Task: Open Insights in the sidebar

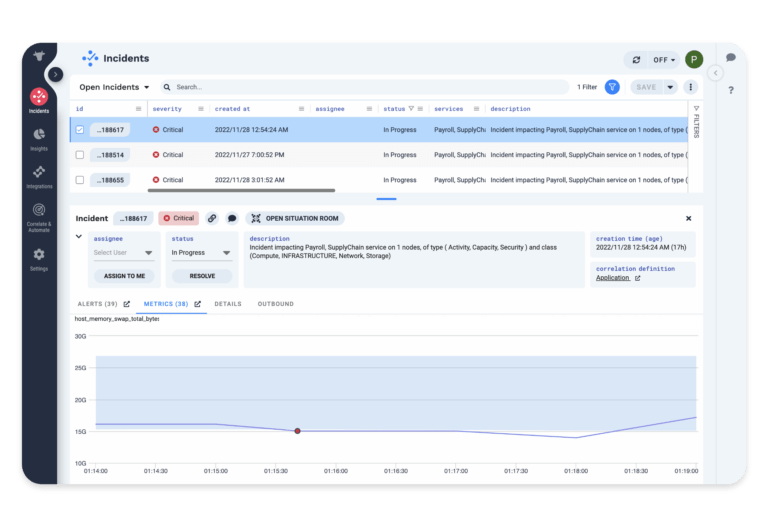Action: point(38,135)
